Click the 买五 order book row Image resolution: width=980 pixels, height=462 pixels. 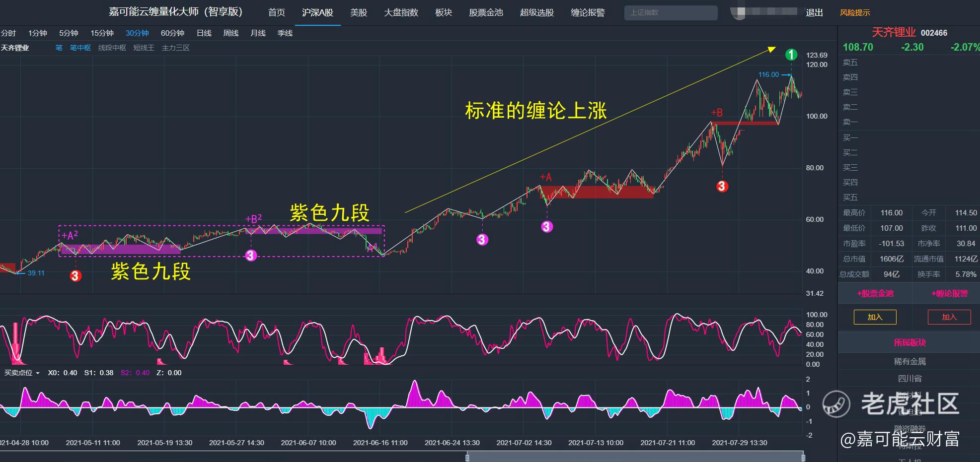[x=909, y=198]
